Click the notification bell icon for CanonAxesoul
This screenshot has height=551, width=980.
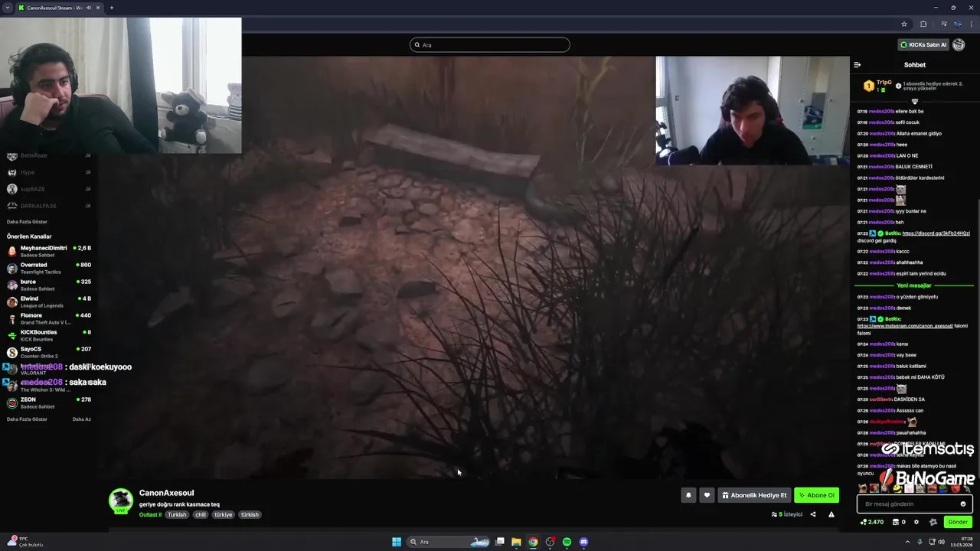688,495
